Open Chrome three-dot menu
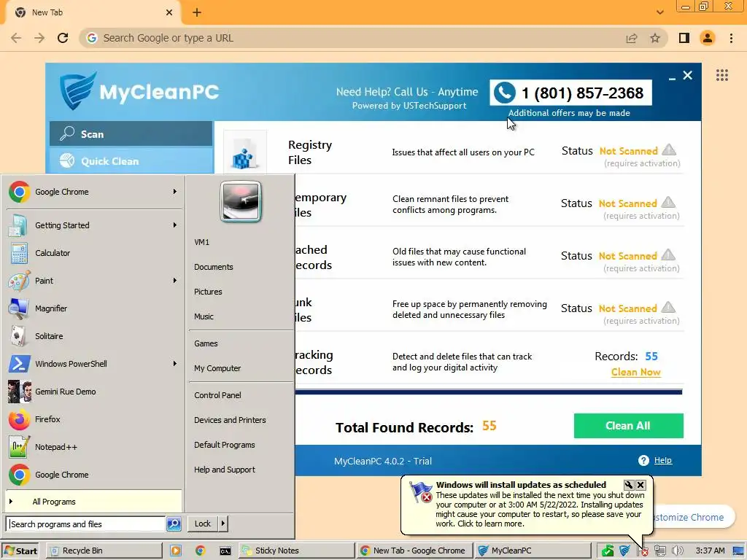Screen dimensions: 747x560 731,38
